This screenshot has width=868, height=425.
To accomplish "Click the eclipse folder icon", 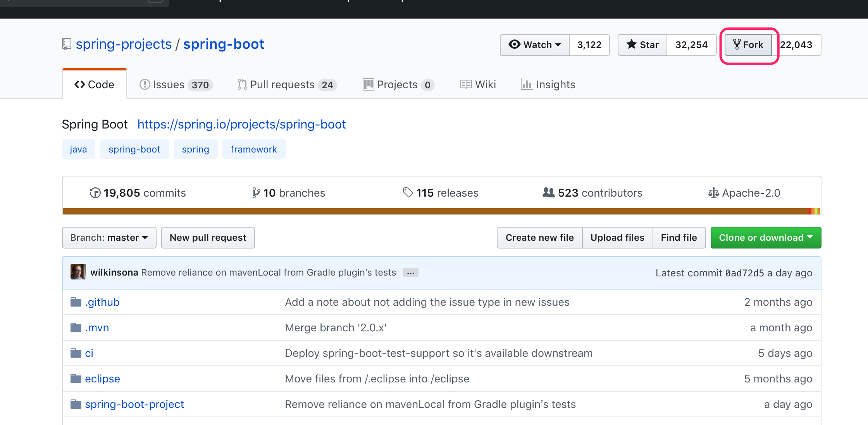I will coord(76,379).
